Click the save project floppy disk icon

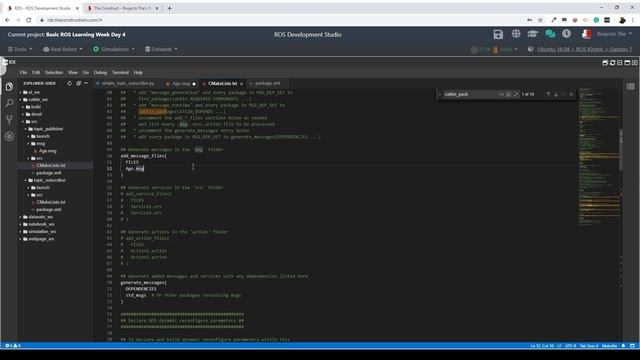(498, 35)
